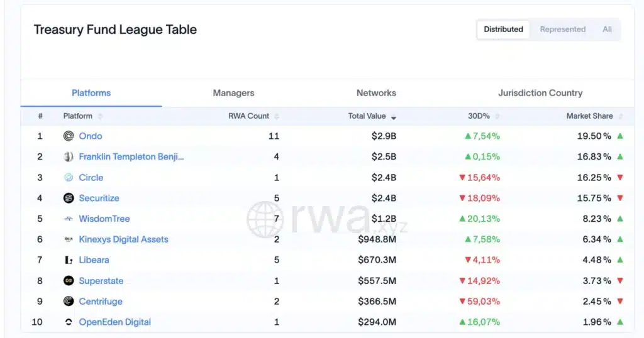This screenshot has width=644, height=338.
Task: Click the Superstate logo icon
Action: pyautogui.click(x=69, y=281)
